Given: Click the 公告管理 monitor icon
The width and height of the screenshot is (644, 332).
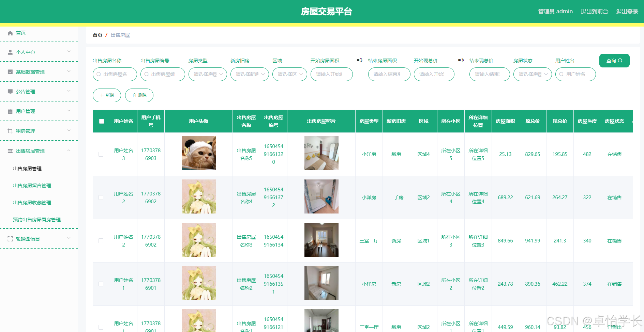Looking at the screenshot, I should (10, 92).
